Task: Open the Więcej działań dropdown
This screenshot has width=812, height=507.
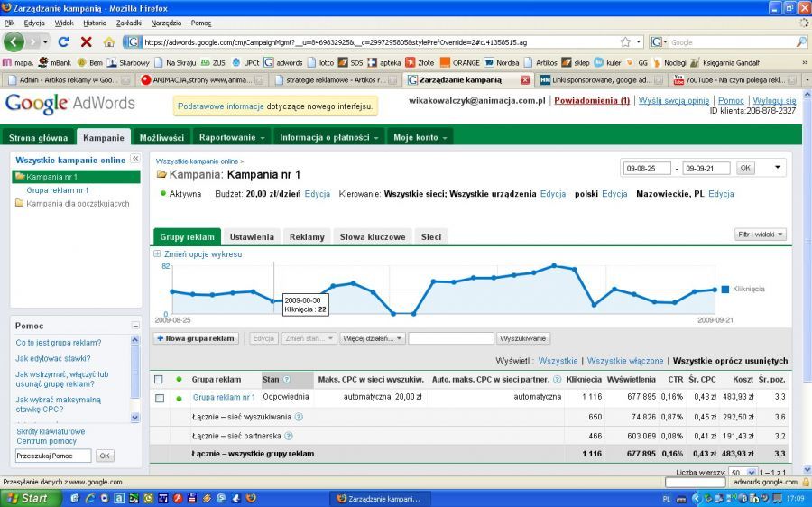Action: [372, 338]
